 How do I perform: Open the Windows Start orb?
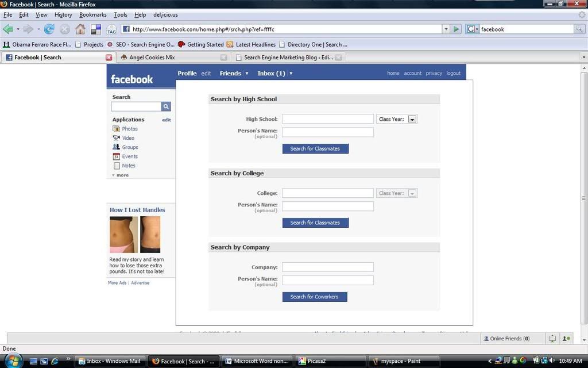tap(13, 361)
